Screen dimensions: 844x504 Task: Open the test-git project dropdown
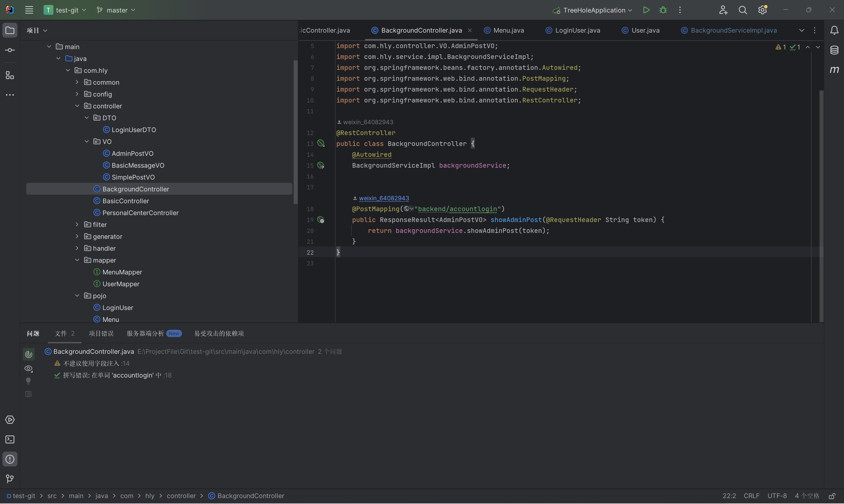click(65, 10)
